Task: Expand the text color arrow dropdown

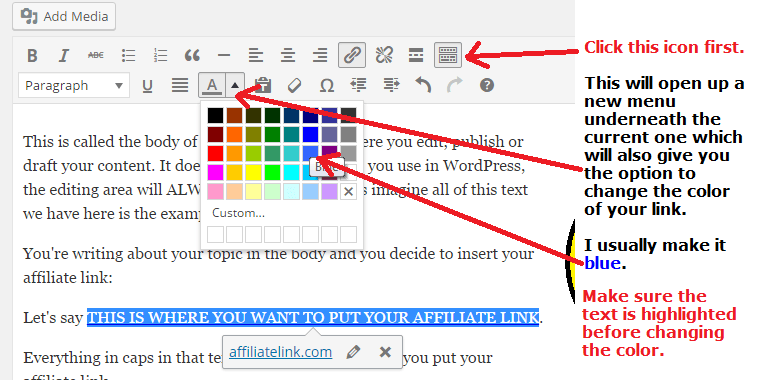Action: pyautogui.click(x=235, y=85)
